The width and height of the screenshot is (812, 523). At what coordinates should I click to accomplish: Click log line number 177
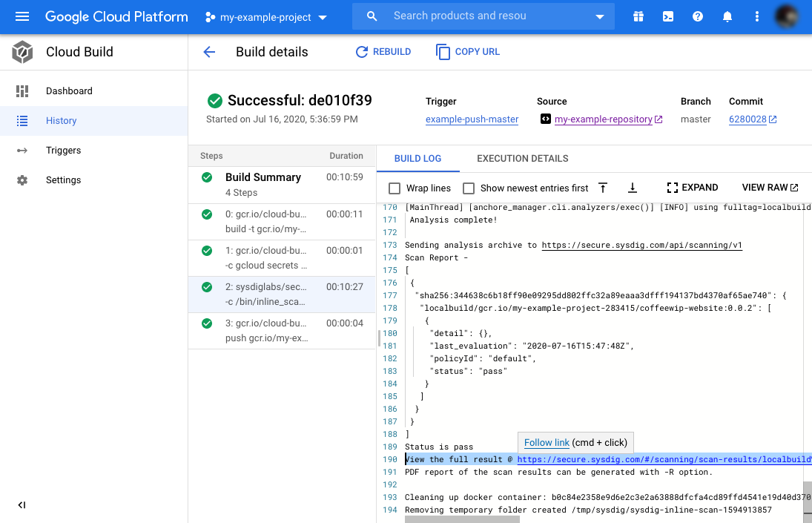pos(390,295)
